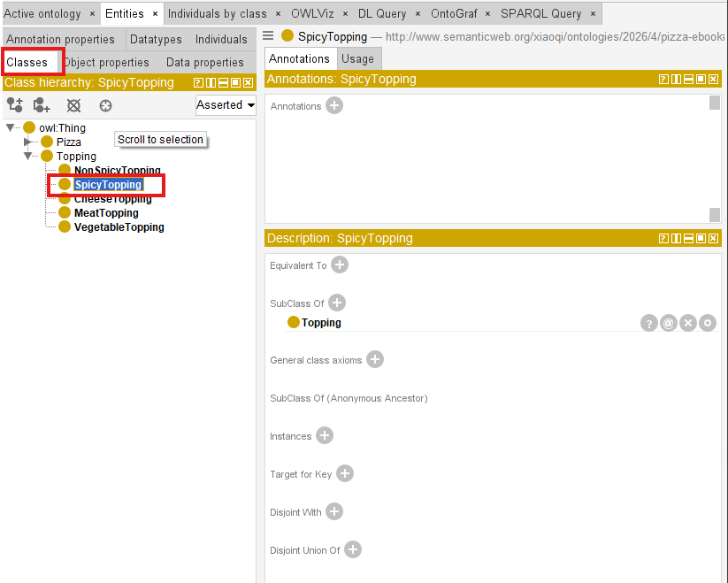Add a Disjoint Union Of entry

(353, 549)
